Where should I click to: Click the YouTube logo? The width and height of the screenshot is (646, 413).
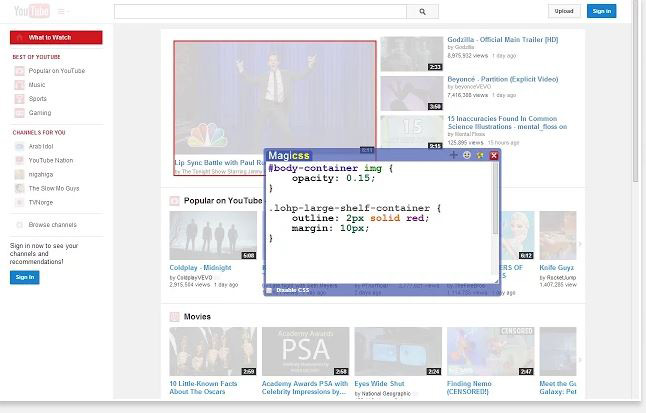click(32, 11)
